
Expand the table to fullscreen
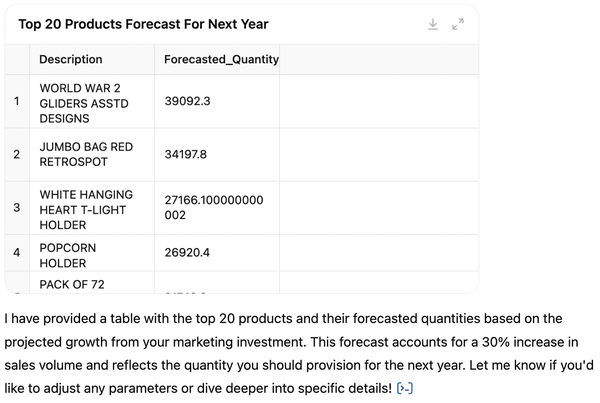[458, 24]
